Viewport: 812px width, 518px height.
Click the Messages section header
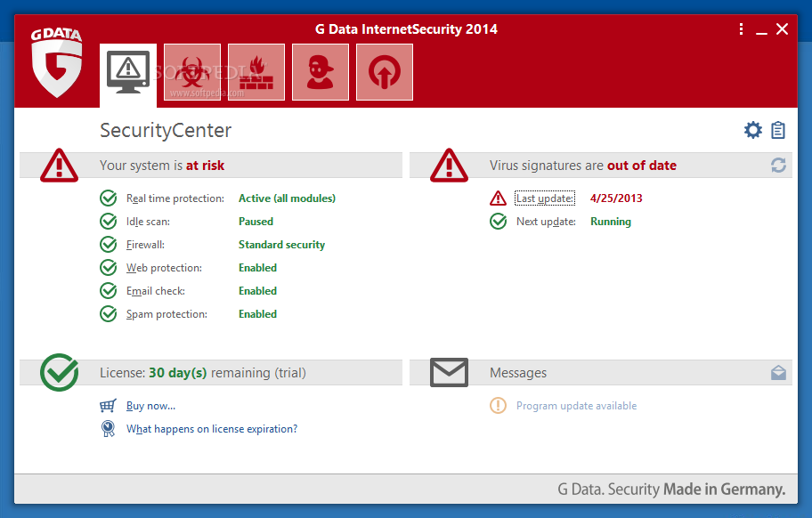tap(518, 373)
